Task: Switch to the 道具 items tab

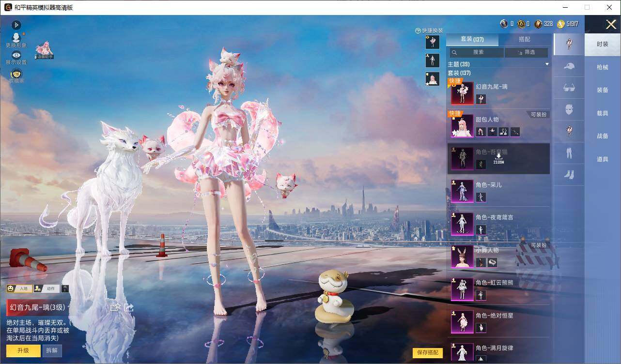Action: coord(603,159)
